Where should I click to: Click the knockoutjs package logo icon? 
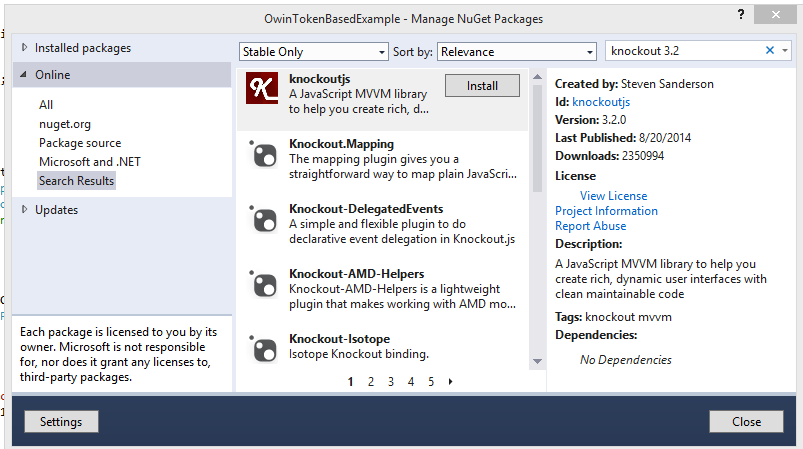[262, 88]
